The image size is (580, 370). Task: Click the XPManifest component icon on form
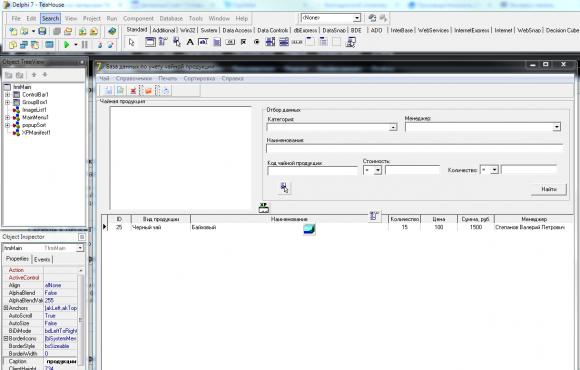tap(264, 208)
